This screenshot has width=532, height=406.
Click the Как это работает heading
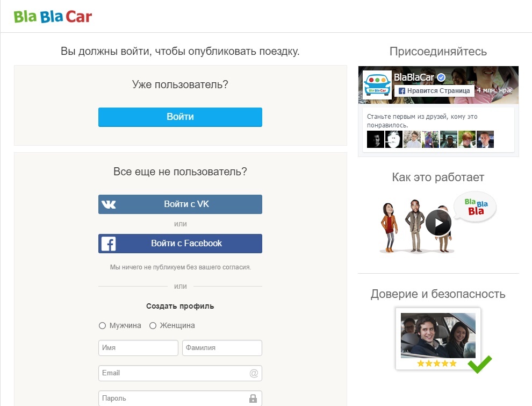pyautogui.click(x=438, y=177)
